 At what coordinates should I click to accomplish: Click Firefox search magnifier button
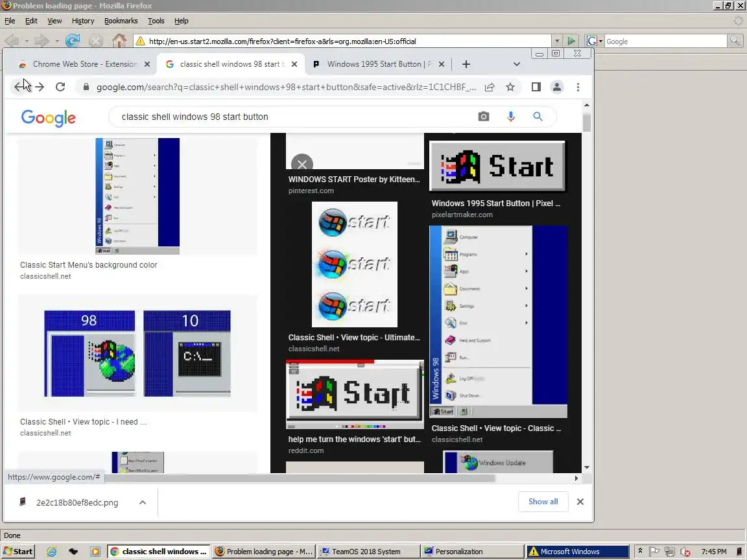point(735,41)
